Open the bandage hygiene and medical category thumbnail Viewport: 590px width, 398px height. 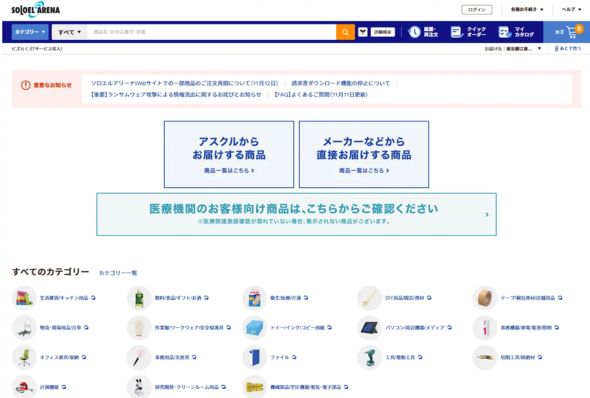[x=254, y=298]
